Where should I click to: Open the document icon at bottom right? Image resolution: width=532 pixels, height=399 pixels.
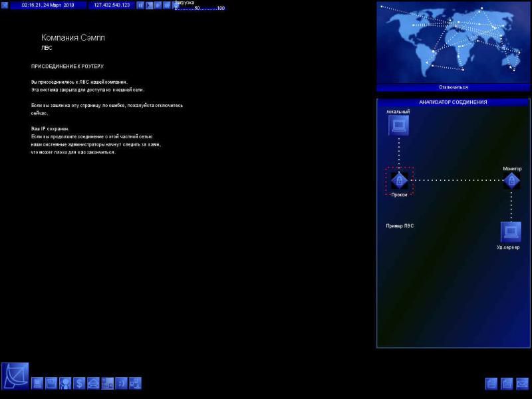(491, 383)
